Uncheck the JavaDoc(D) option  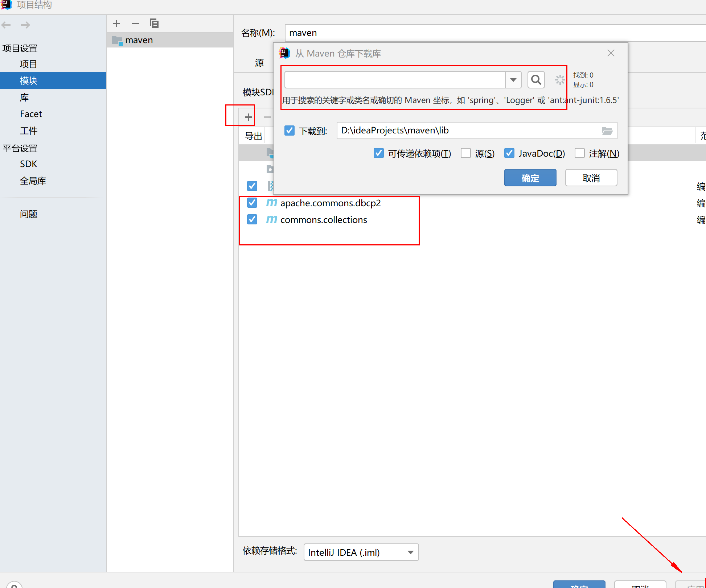point(509,153)
